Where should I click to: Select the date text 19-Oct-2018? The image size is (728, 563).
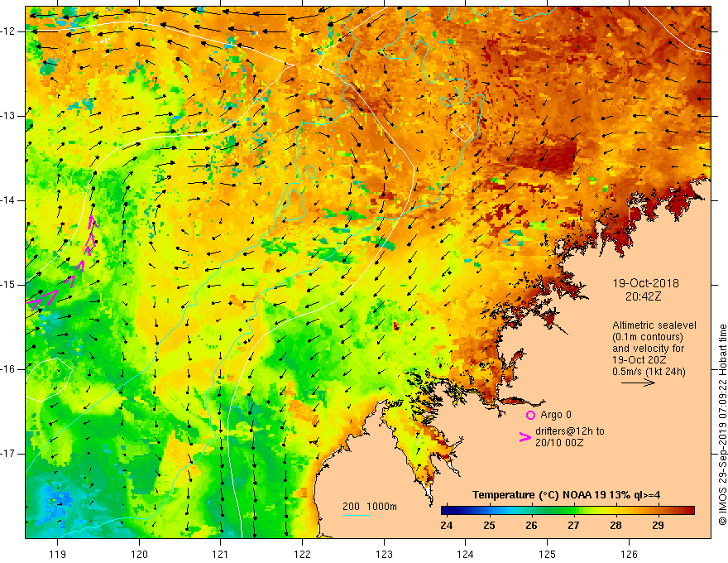tap(645, 283)
